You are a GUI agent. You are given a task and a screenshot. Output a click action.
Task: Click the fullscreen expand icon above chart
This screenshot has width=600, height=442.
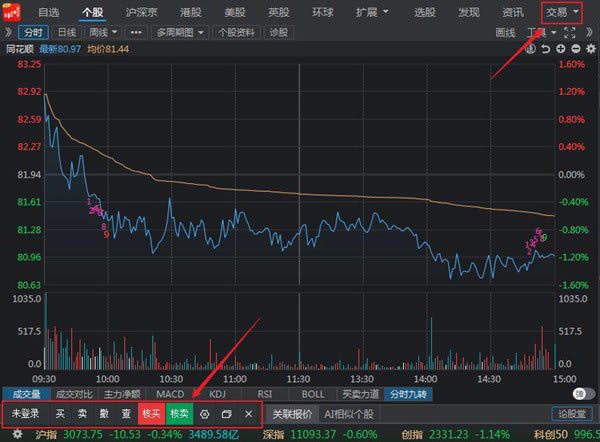pyautogui.click(x=571, y=32)
